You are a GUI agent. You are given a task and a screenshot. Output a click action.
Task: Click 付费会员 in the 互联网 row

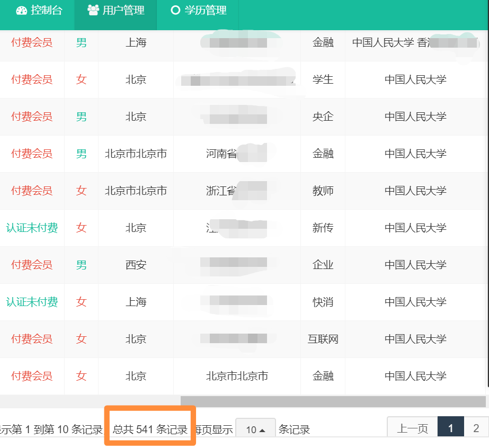pos(32,339)
